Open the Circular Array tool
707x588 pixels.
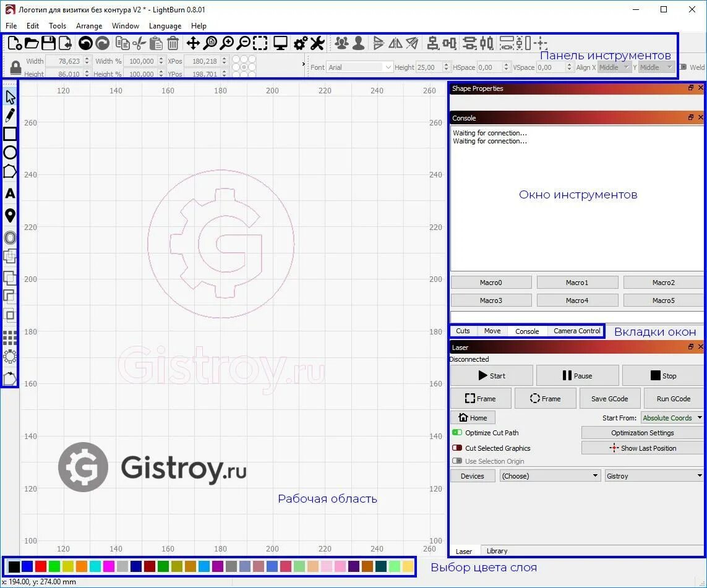(x=10, y=357)
